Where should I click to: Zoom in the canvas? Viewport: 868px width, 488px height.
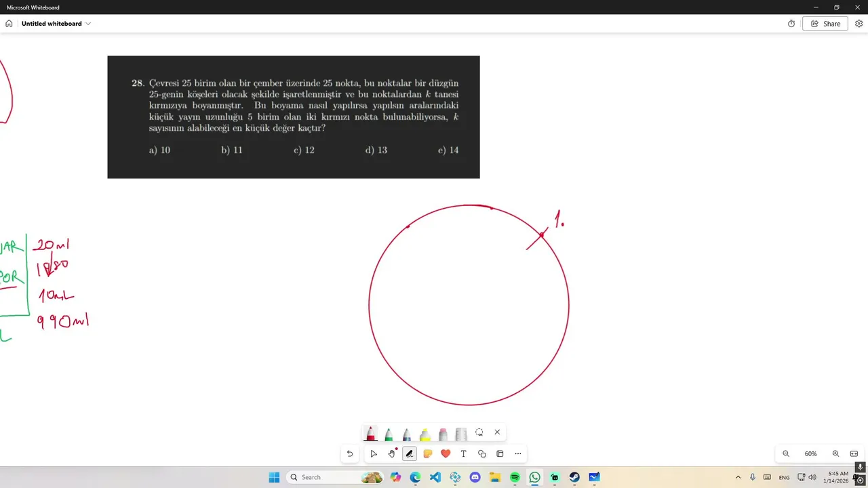coord(835,453)
